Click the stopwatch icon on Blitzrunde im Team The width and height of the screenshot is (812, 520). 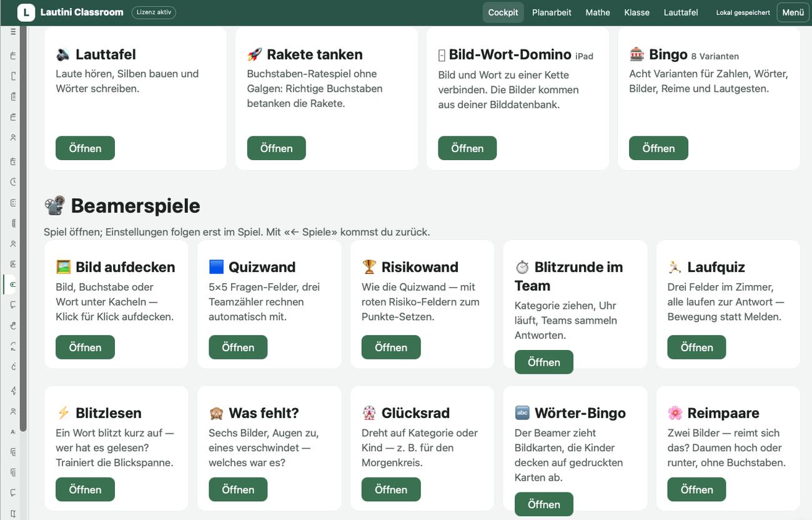point(522,267)
